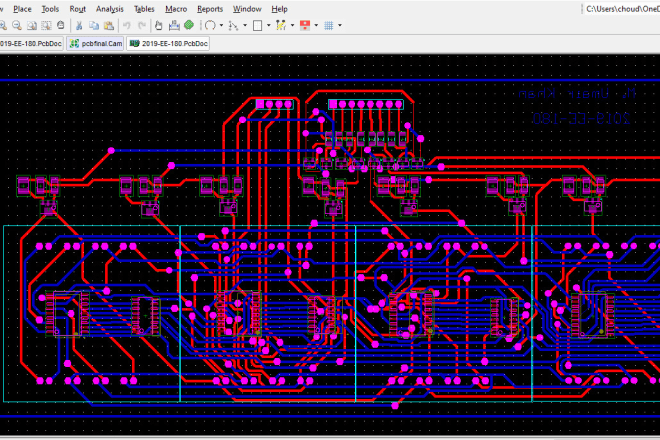Open the Tables menu
Image resolution: width=660 pixels, height=440 pixels.
pyautogui.click(x=144, y=9)
